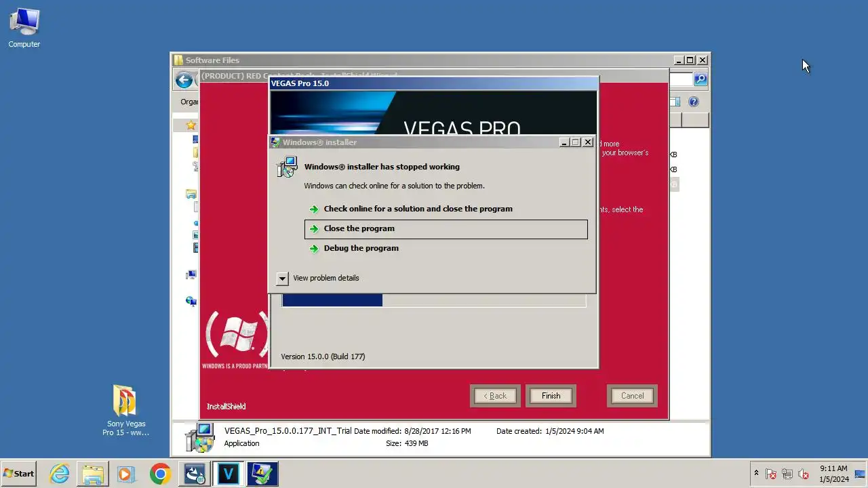Click the VEGAS Pro 15.0 title bar
Image resolution: width=868 pixels, height=488 pixels.
click(x=434, y=83)
